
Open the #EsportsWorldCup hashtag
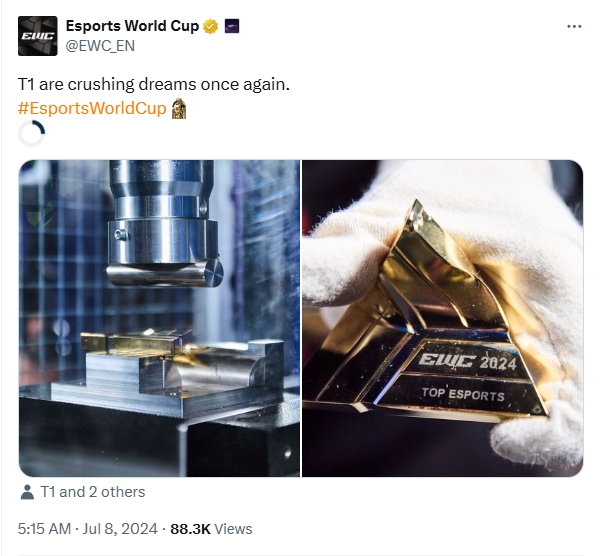(x=92, y=108)
